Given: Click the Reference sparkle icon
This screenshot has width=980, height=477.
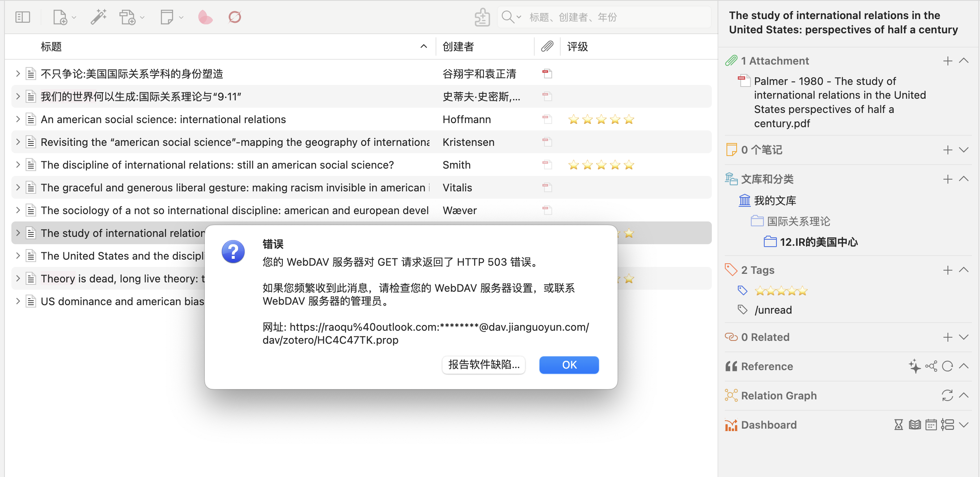Looking at the screenshot, I should 914,366.
